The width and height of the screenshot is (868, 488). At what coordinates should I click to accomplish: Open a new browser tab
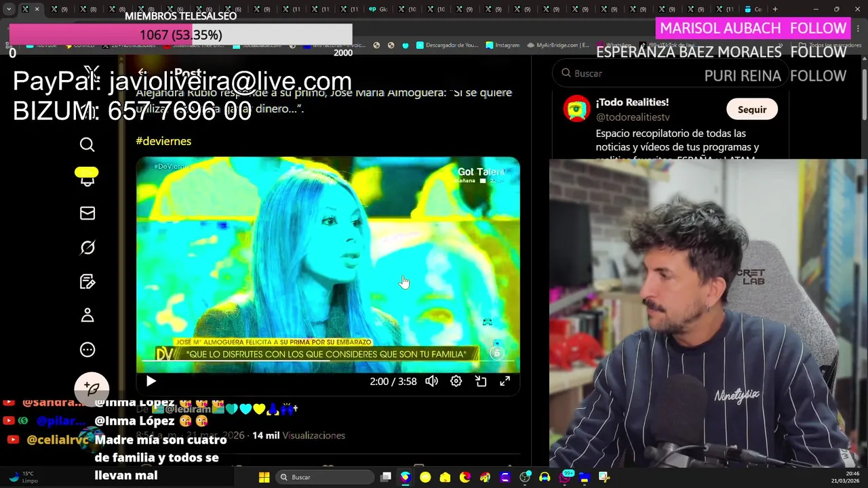click(x=775, y=9)
